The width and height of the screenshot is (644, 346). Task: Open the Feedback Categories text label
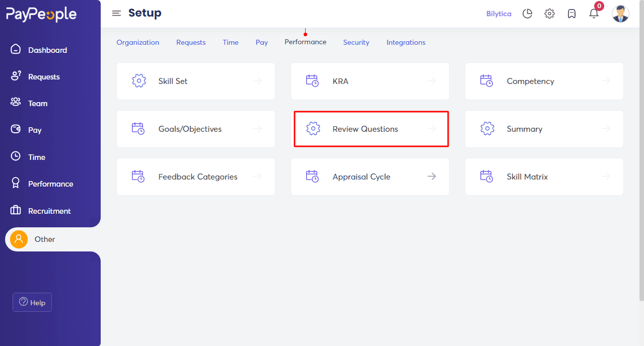coord(198,177)
